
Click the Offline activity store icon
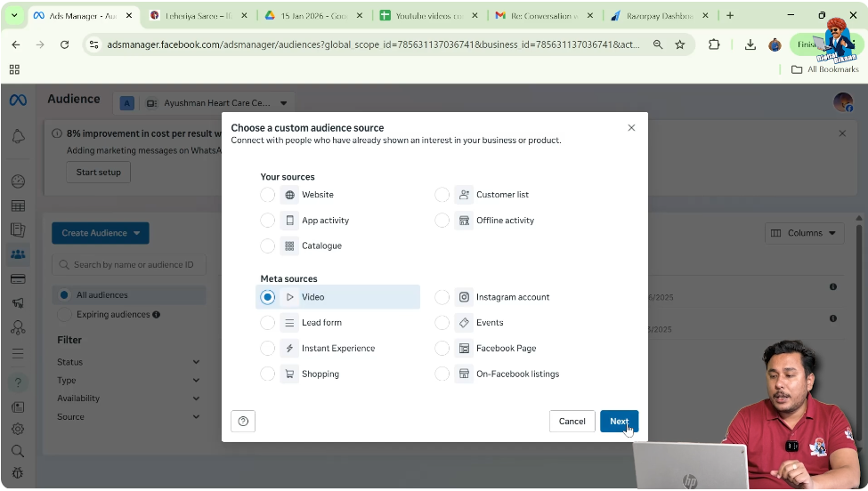[464, 220]
